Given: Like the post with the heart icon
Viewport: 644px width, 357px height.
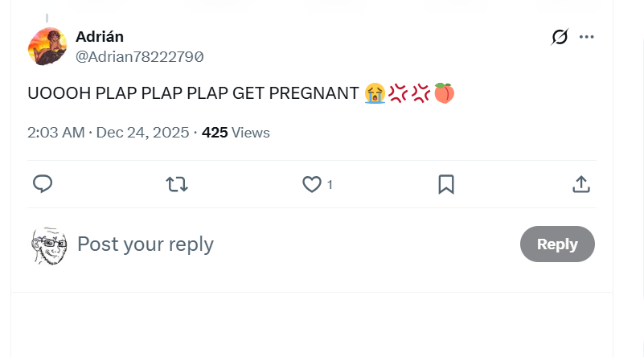Looking at the screenshot, I should tap(311, 184).
